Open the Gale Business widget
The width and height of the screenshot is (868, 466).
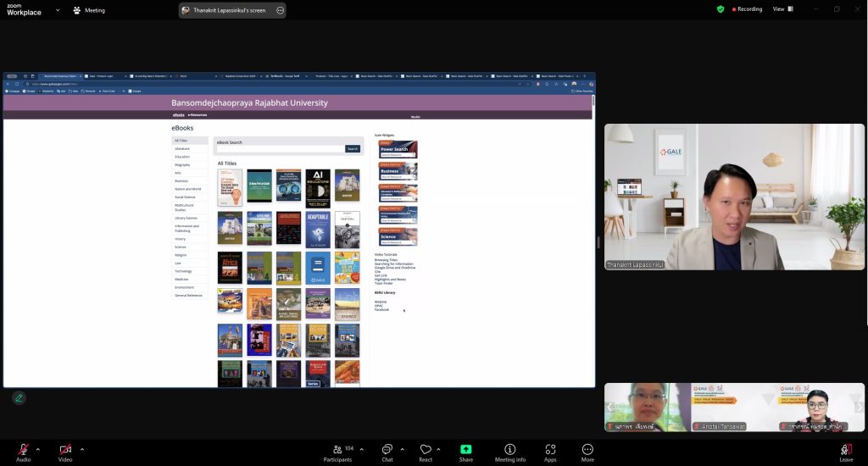point(398,171)
